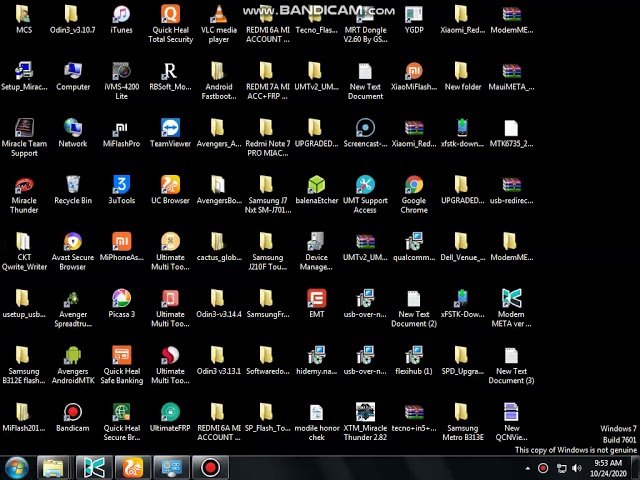640x480 pixels.
Task: Select the CKT Qwrite_Writer folder
Action: tap(24, 252)
